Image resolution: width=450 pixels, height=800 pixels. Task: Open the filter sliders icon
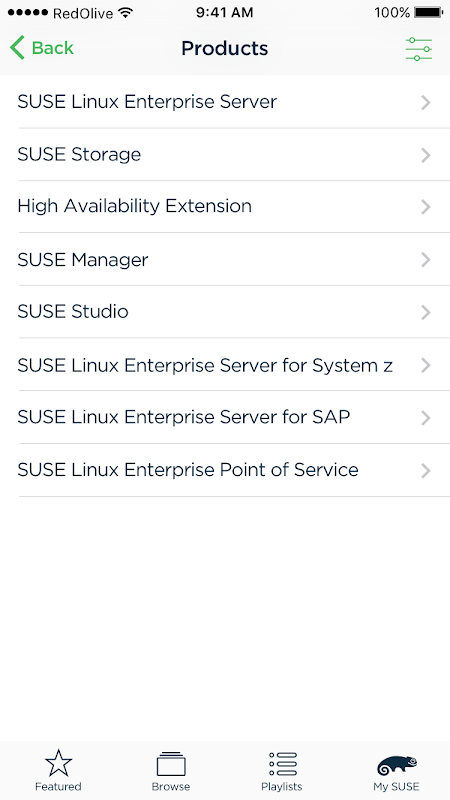[x=419, y=49]
